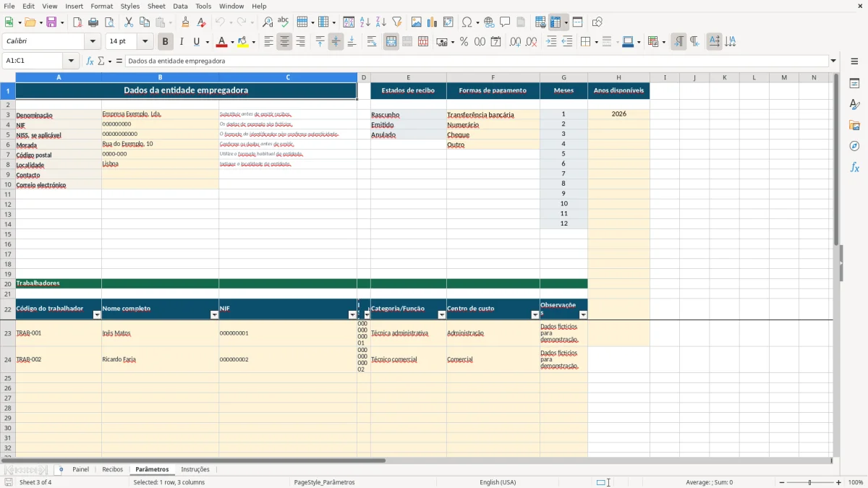Open filter dropdown for Código do trabalhador
Viewport: 868px width, 488px height.
(x=97, y=314)
